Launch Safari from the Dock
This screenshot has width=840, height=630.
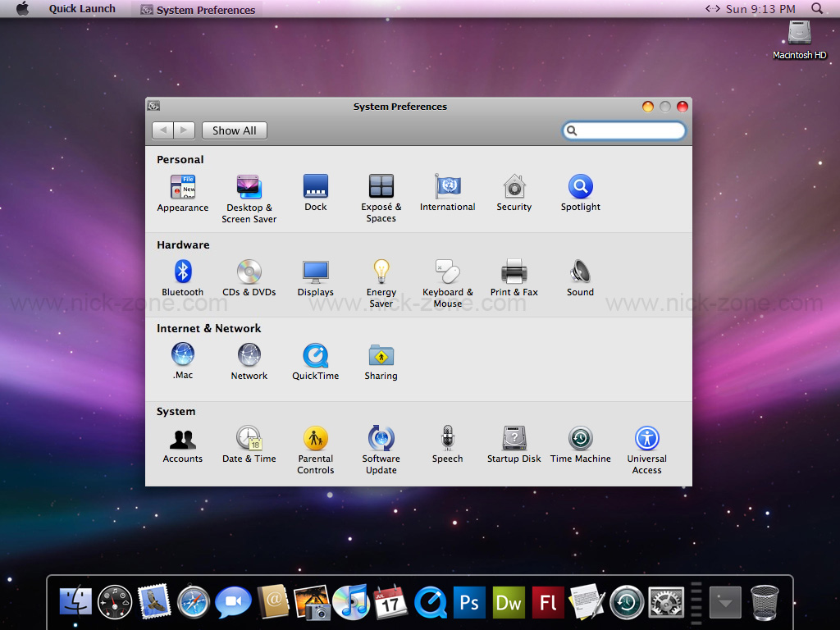tap(194, 602)
